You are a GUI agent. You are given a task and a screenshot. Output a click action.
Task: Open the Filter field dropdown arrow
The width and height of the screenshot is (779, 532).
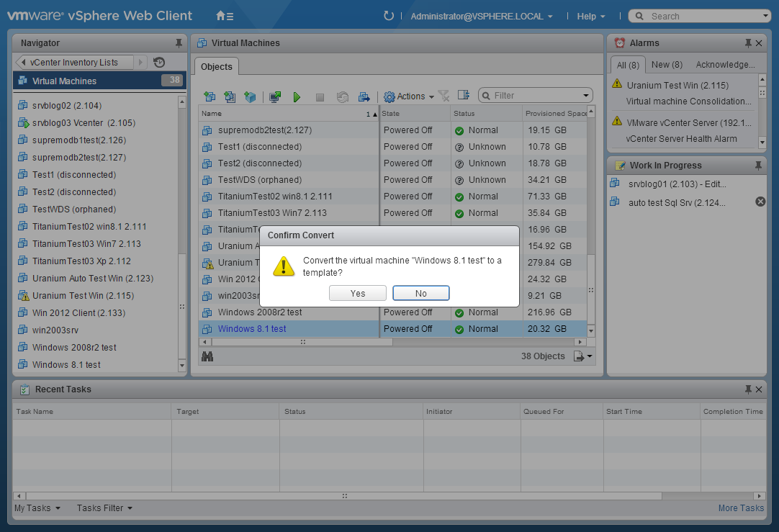click(586, 95)
